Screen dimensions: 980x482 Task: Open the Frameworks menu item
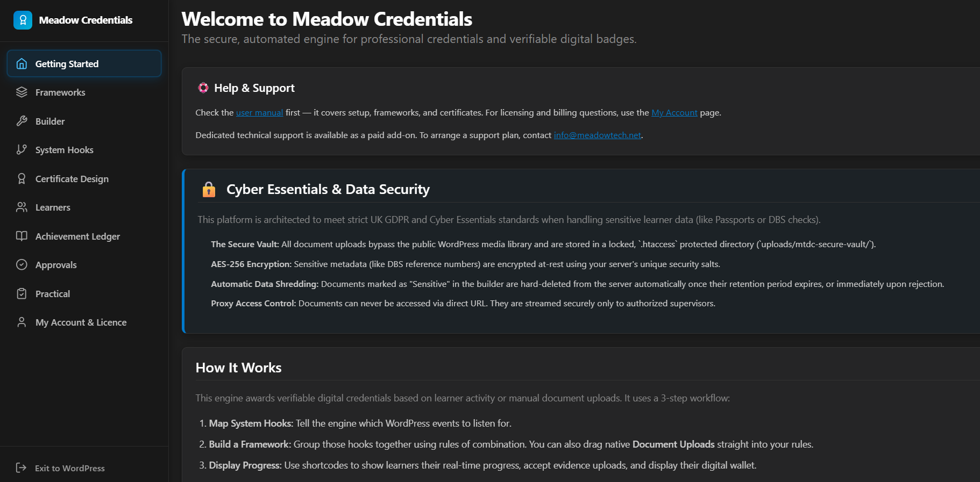(84, 92)
